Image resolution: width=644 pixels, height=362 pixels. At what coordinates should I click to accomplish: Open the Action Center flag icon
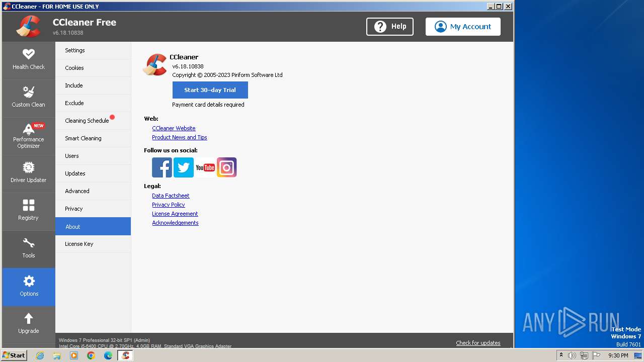[x=596, y=355]
